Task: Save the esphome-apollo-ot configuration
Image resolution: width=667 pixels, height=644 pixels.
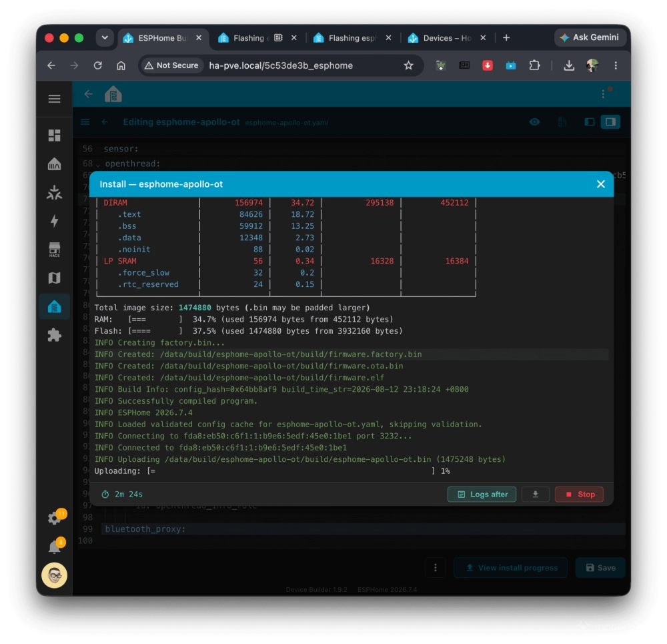Action: [x=600, y=567]
